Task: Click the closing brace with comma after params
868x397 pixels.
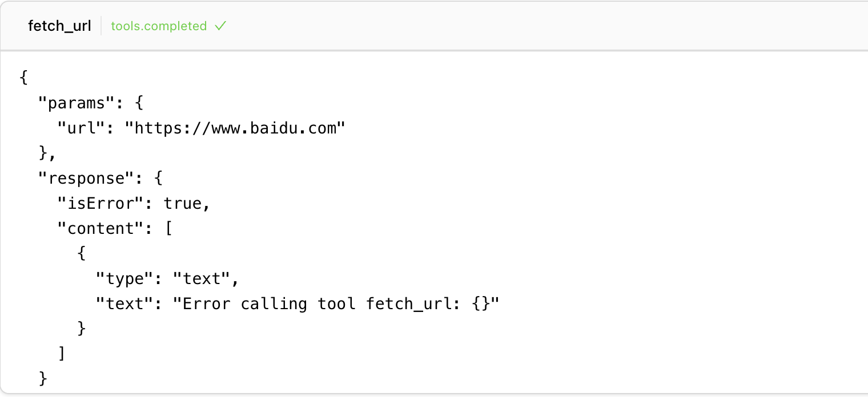Action: tap(47, 153)
